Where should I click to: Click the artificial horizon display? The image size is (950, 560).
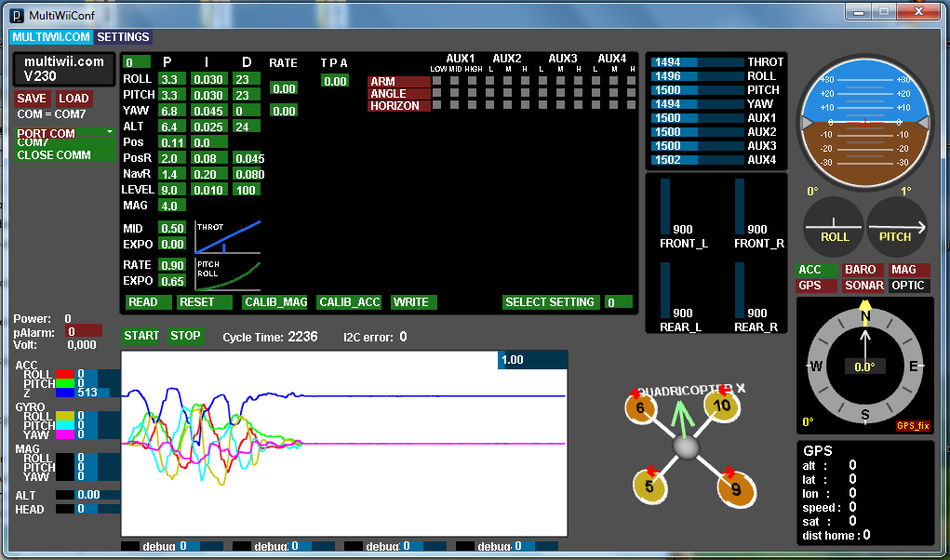pyautogui.click(x=864, y=121)
